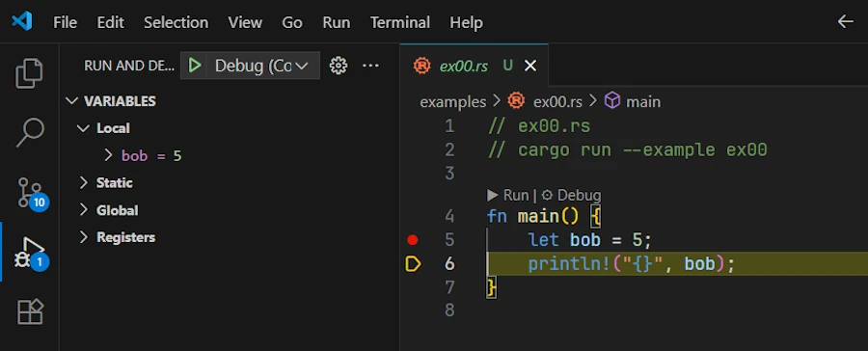This screenshot has width=868, height=351.
Task: Click the Debug code lens above main
Action: 571,195
